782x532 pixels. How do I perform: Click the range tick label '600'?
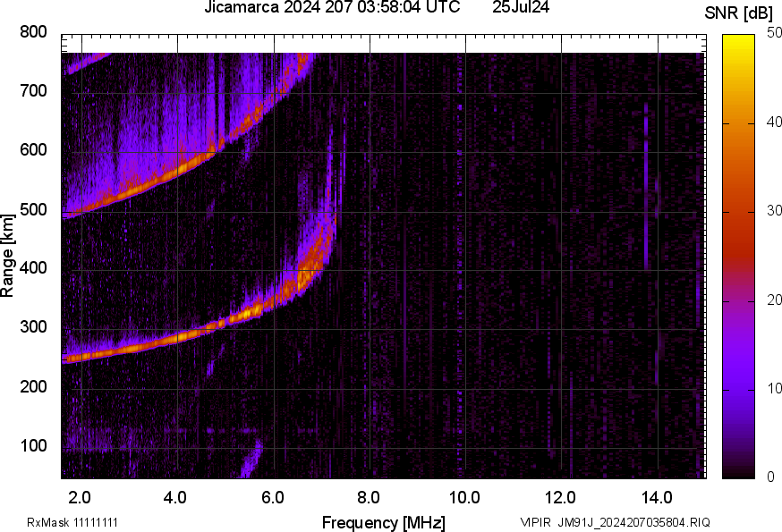33,149
